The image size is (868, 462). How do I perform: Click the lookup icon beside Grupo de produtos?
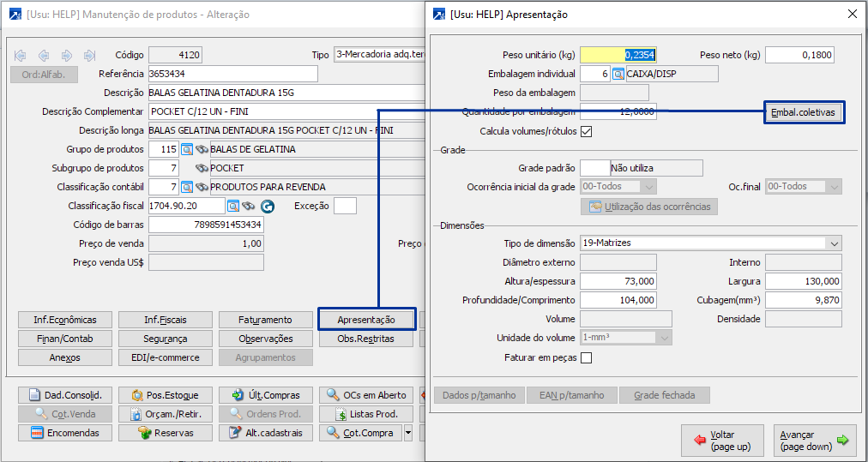pos(187,149)
